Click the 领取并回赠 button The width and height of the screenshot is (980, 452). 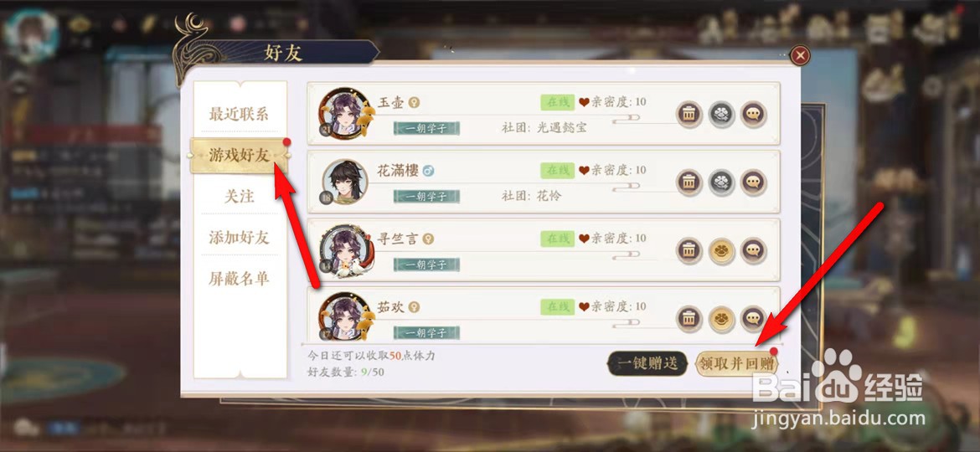736,363
